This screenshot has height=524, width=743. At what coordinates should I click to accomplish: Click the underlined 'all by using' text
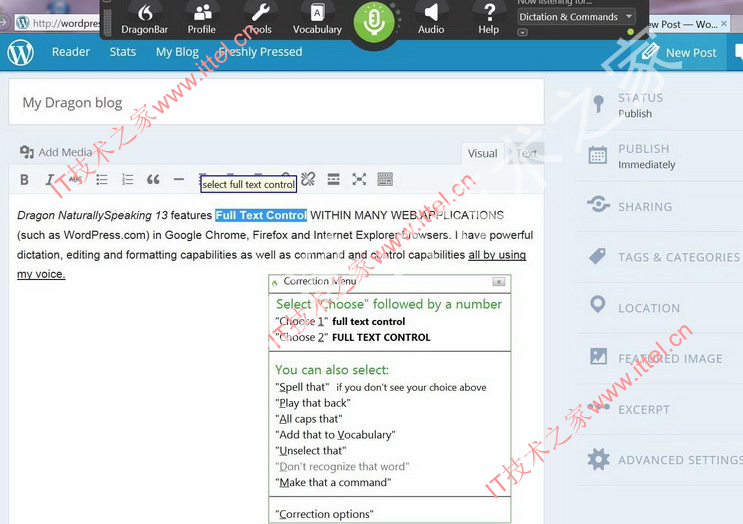(x=497, y=255)
